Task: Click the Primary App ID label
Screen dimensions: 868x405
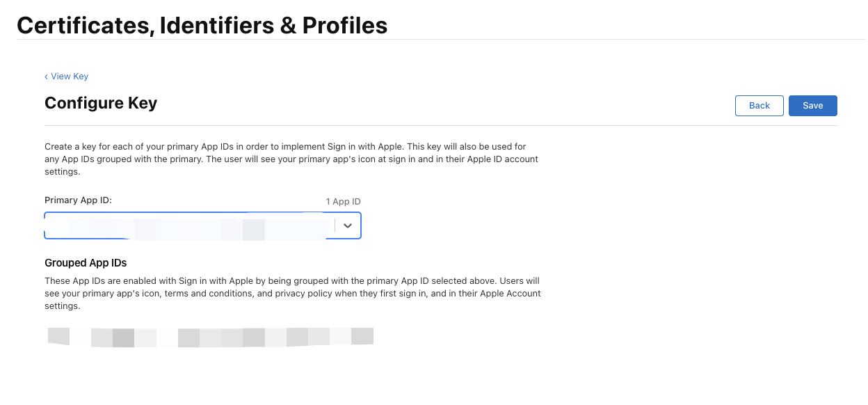Action: click(x=78, y=200)
